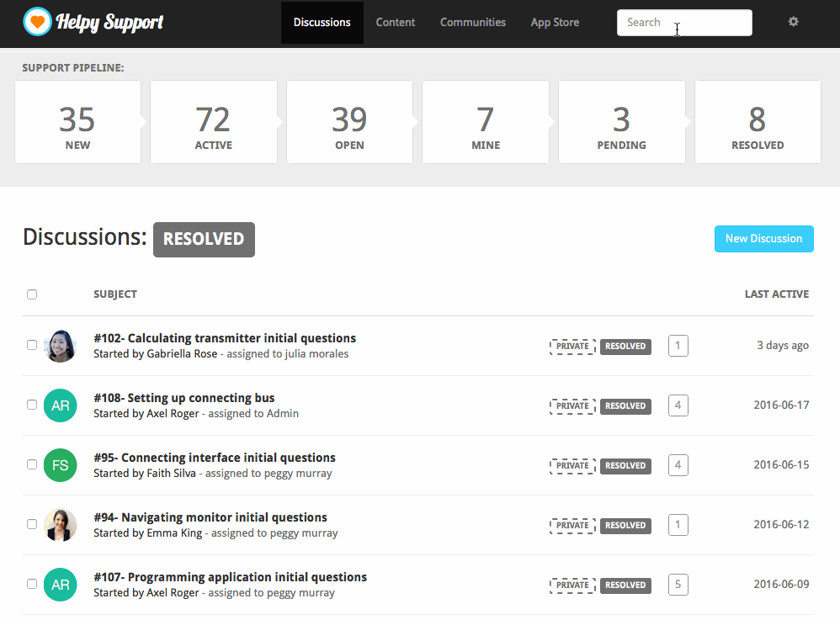Click the '3 days ago' timestamp
The width and height of the screenshot is (840, 620).
[x=783, y=346]
